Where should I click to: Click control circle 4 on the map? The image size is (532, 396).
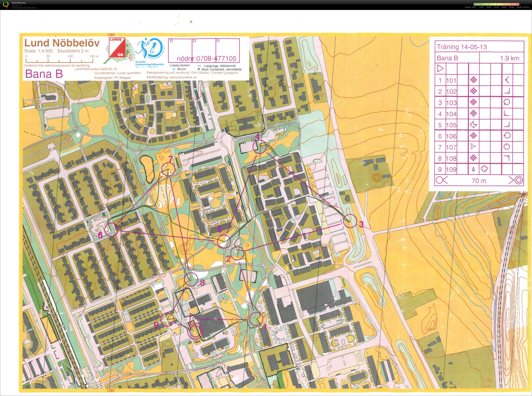[x=260, y=147]
